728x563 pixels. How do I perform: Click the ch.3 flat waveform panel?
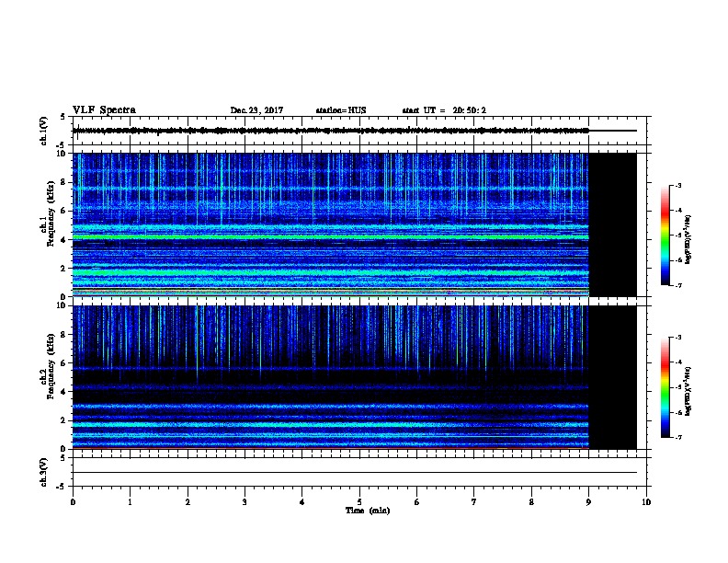pyautogui.click(x=359, y=472)
